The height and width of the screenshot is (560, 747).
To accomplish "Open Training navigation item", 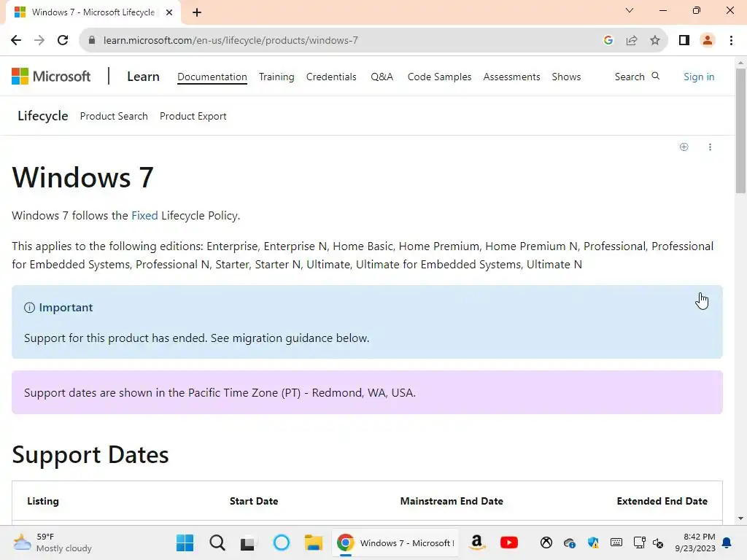I will point(276,77).
